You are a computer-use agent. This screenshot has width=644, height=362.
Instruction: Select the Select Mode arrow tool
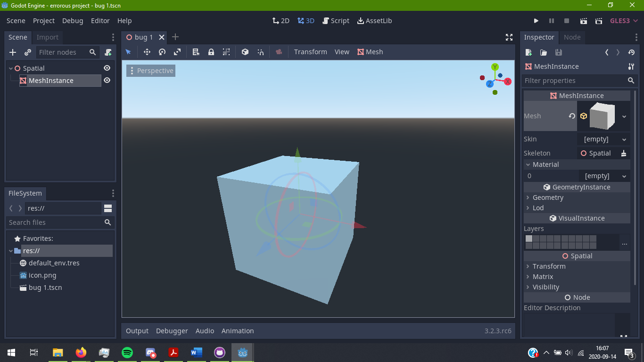[128, 52]
